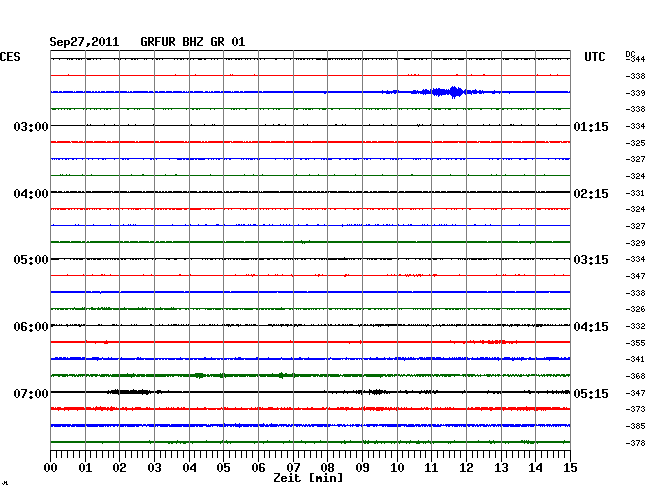
Task: Click the date label Sep27,2011
Action: tap(84, 42)
